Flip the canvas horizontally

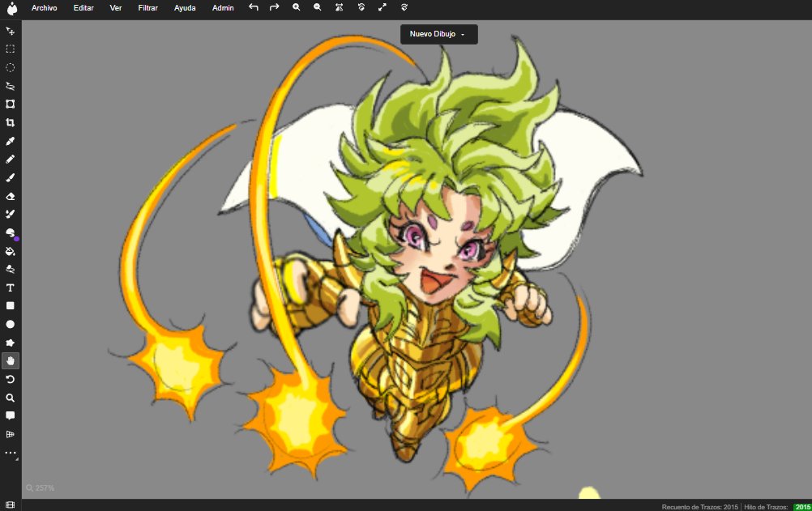click(x=340, y=7)
